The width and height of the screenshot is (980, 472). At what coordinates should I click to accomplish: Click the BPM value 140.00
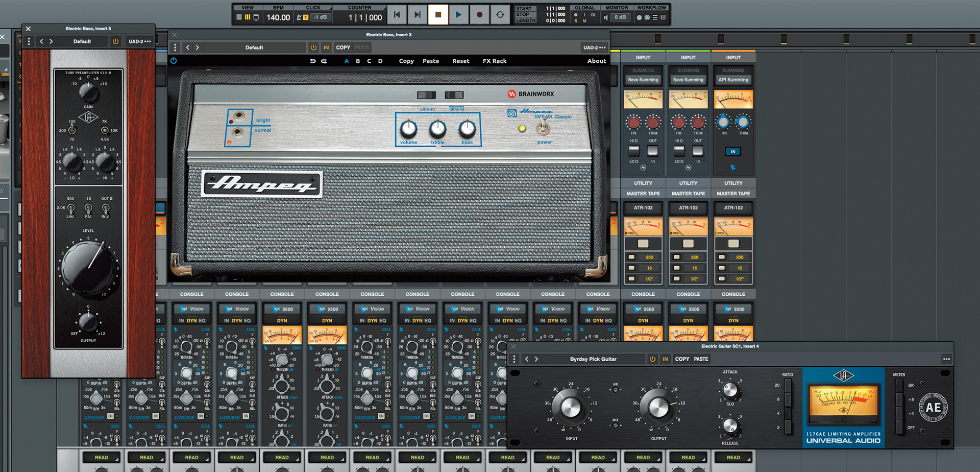[x=278, y=17]
